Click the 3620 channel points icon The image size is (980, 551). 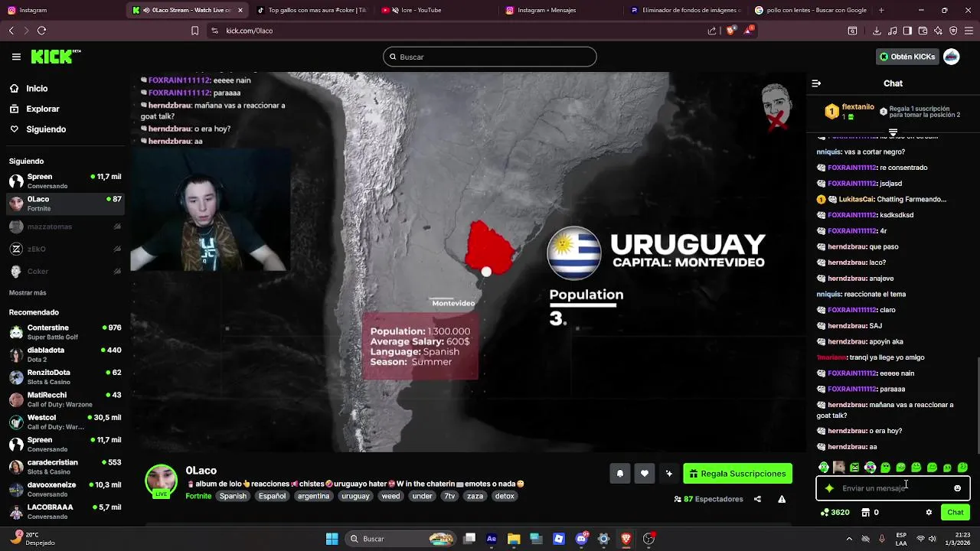[835, 513]
